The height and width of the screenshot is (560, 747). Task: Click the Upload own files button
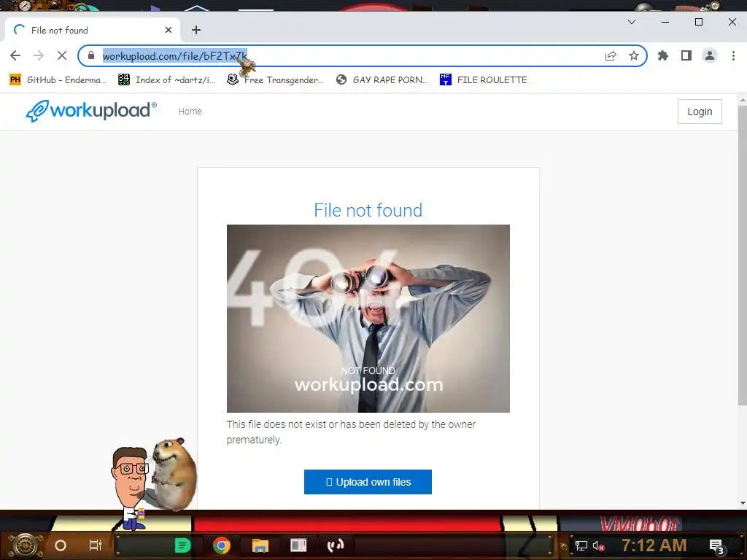(368, 482)
